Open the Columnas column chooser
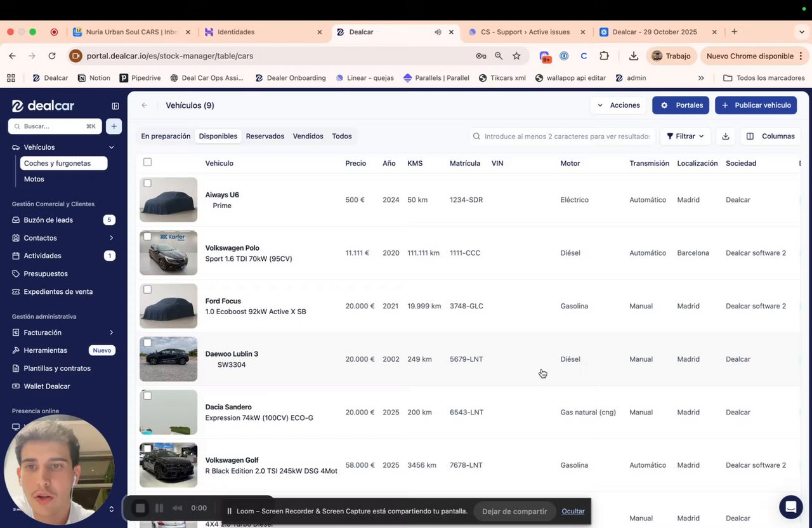 771,136
